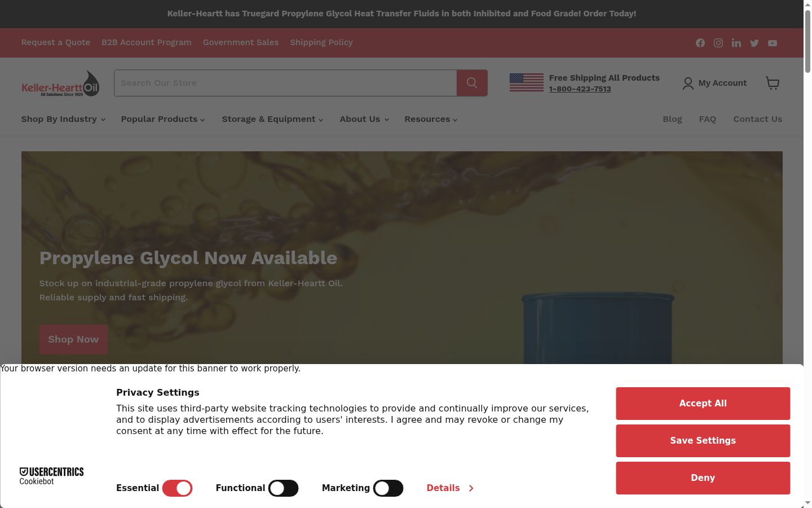Open Request a Quote link
This screenshot has height=508, width=812.
pos(56,42)
